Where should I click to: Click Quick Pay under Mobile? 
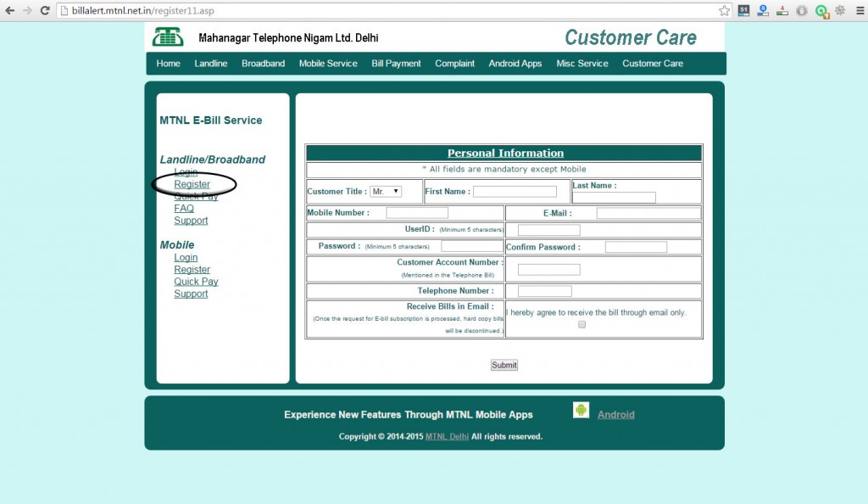tap(196, 282)
